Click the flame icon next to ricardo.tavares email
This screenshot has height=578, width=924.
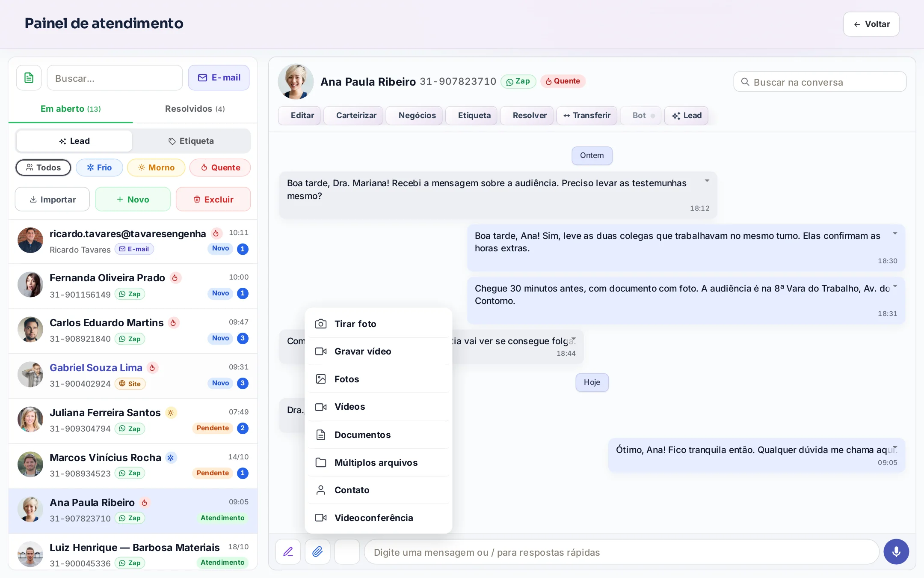tap(216, 233)
